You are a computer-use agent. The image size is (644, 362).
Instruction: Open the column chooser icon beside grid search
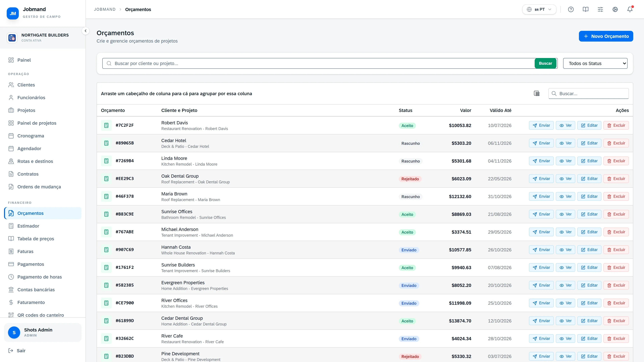[x=536, y=94]
